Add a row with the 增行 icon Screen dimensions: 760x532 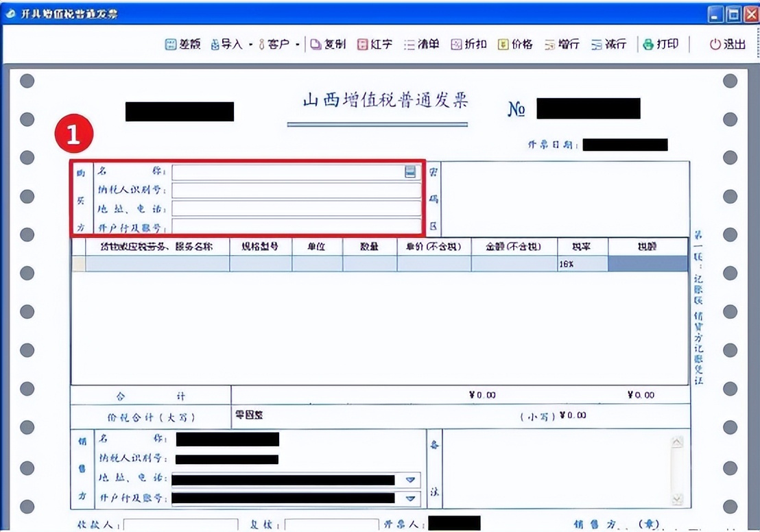click(562, 43)
